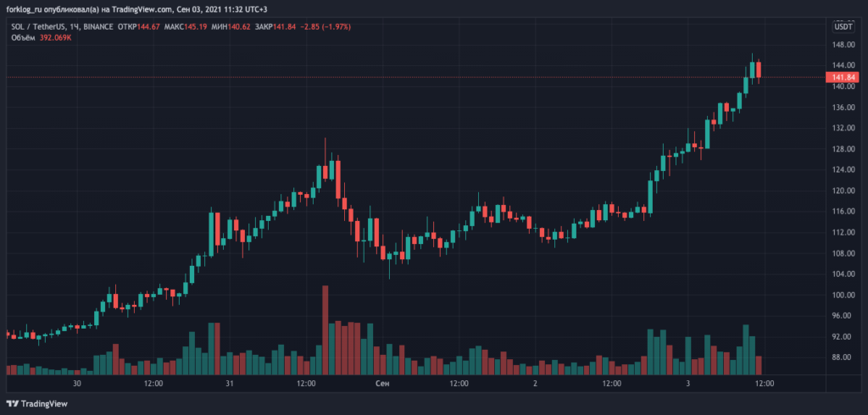The image size is (868, 415).
Task: Click the 124.00 price scale label
Action: [x=842, y=169]
